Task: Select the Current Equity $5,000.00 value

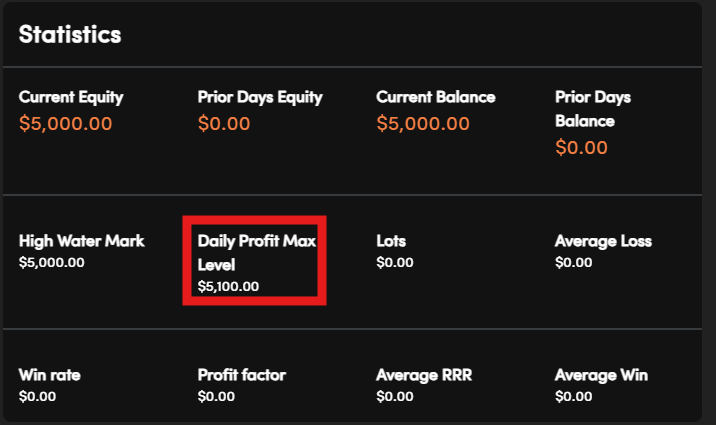Action: coord(66,124)
